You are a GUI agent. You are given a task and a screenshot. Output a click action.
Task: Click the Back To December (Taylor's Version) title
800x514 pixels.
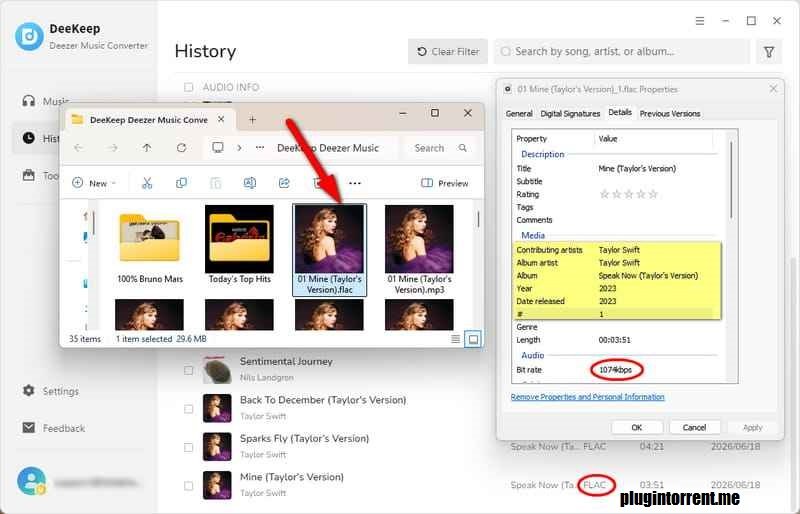323,400
